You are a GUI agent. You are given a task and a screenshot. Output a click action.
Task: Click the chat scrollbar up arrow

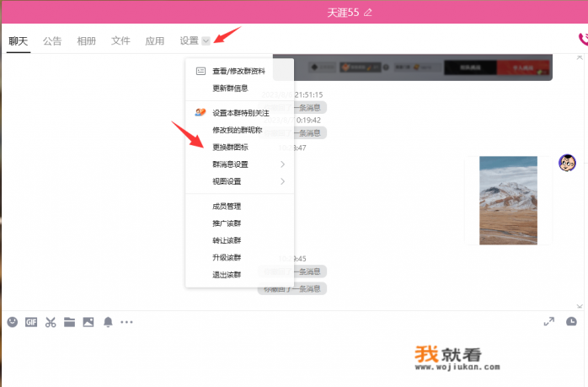[580, 57]
